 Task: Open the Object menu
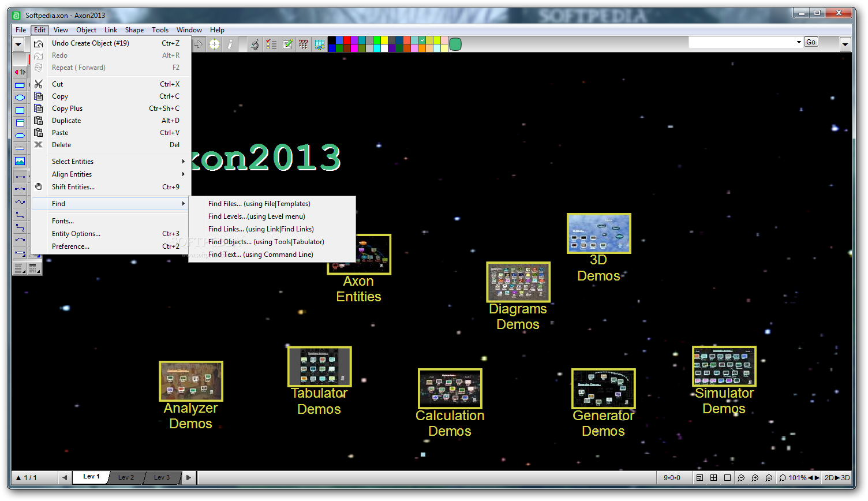tap(86, 30)
